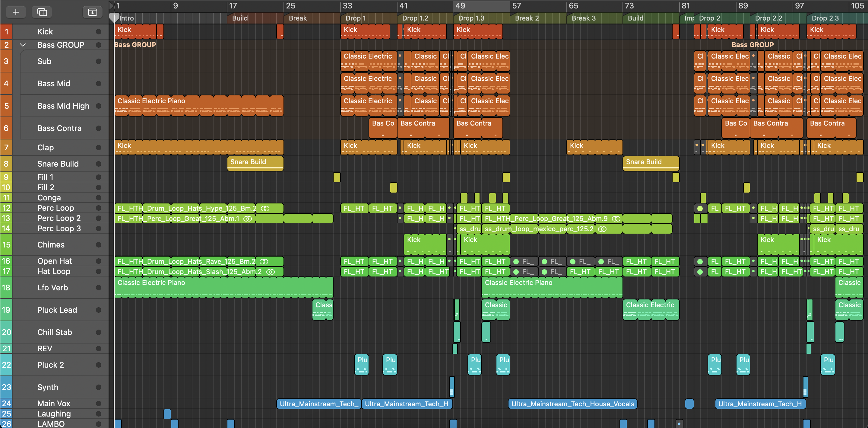Select the Drop 2.2 arrangement marker
Viewport: 868px width, 428px height.
pos(778,18)
